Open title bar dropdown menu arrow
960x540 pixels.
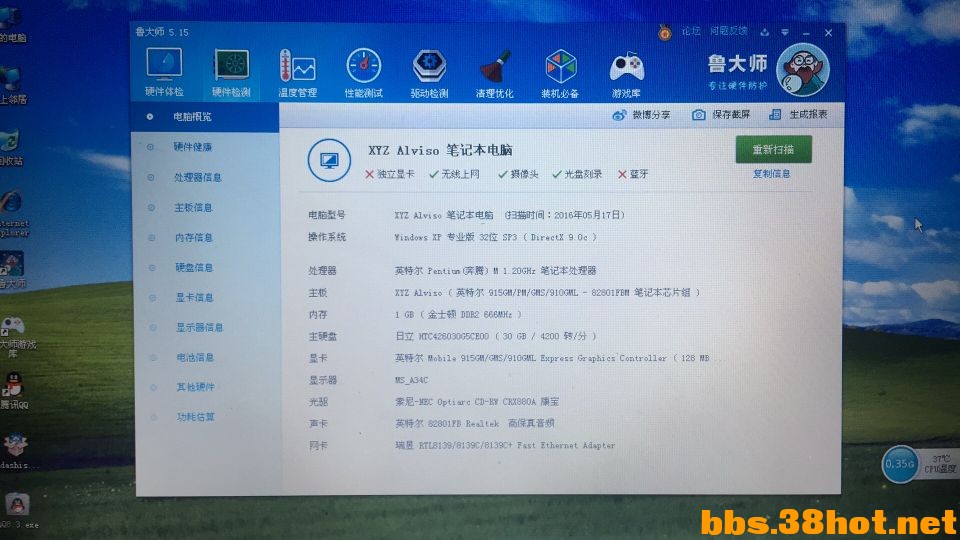784,32
